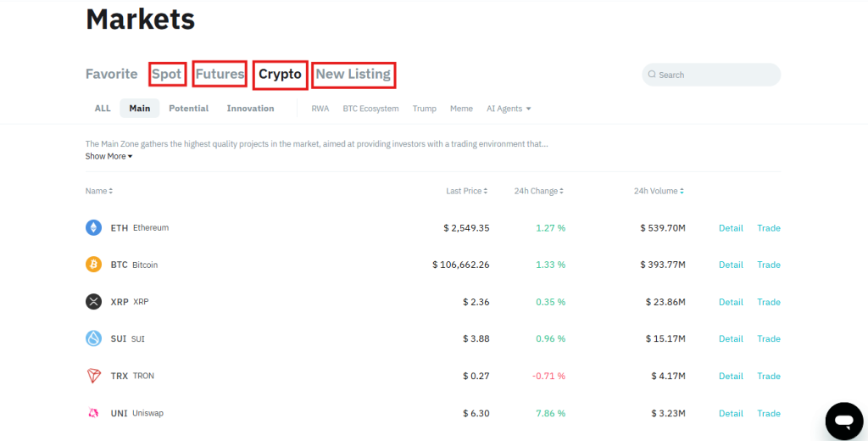Select the Crypto tab
Image resolution: width=868 pixels, height=441 pixels.
[x=280, y=74]
